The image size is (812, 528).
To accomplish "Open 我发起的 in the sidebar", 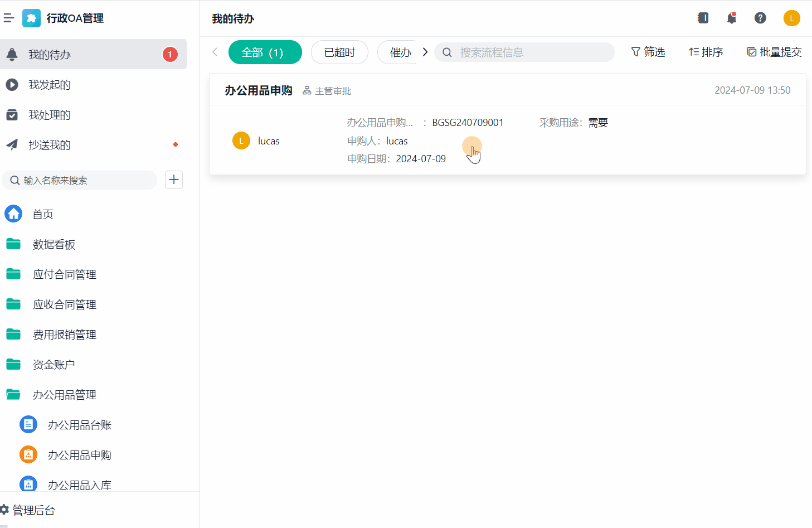I will tap(50, 85).
